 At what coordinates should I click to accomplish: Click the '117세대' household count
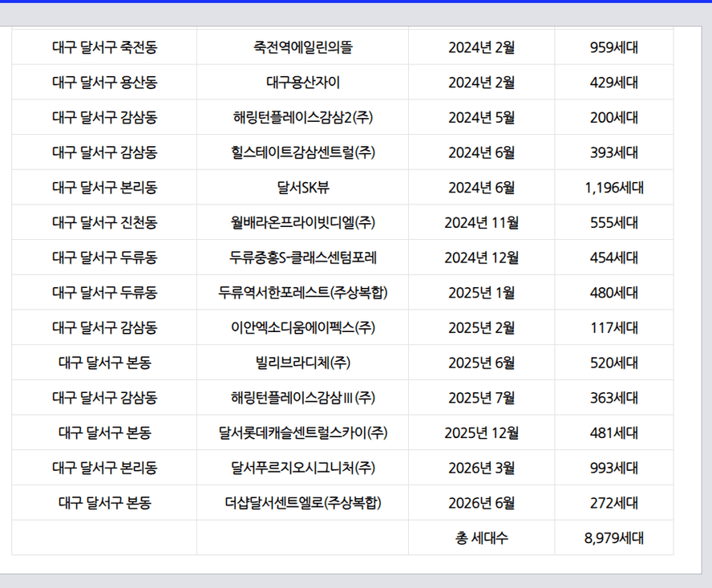pyautogui.click(x=614, y=327)
